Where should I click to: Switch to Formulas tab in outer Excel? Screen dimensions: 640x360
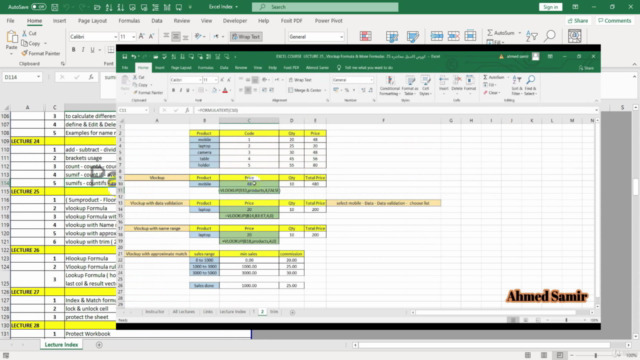[129, 20]
